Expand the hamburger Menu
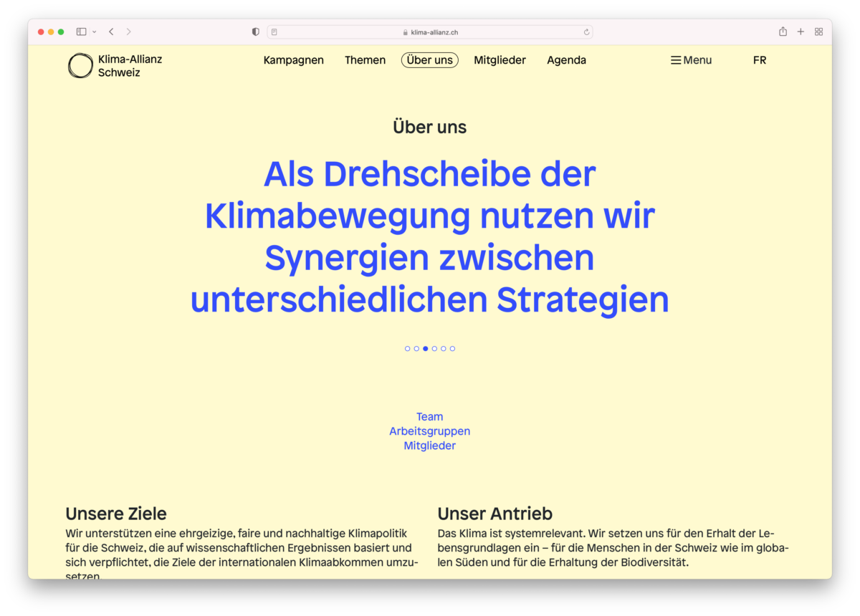This screenshot has width=860, height=616. coord(691,60)
